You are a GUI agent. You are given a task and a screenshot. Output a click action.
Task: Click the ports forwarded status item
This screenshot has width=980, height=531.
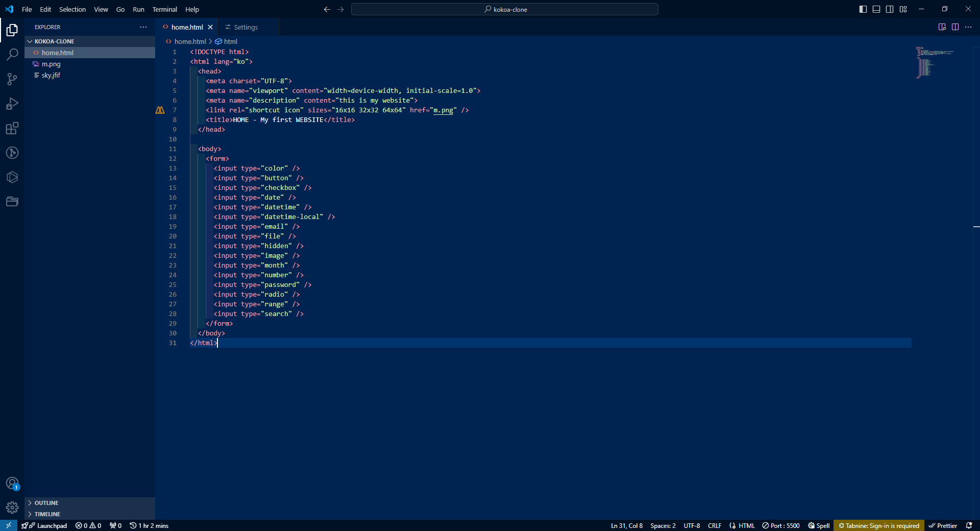click(x=115, y=525)
